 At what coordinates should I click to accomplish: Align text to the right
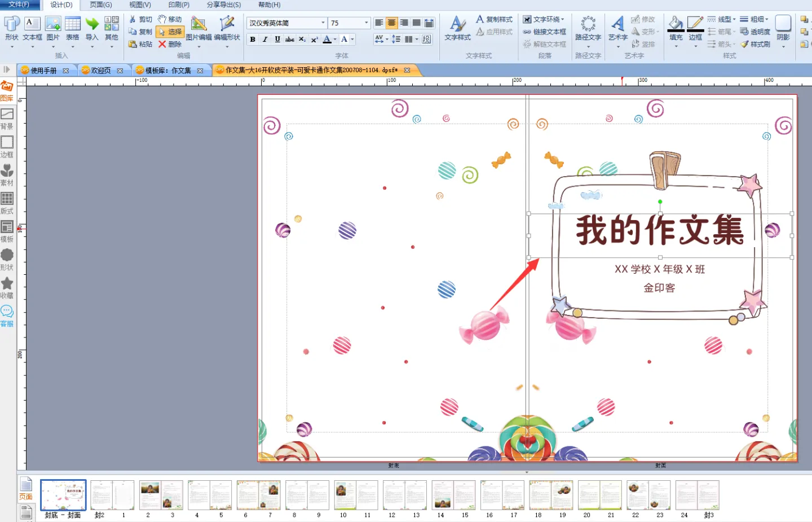pos(404,23)
